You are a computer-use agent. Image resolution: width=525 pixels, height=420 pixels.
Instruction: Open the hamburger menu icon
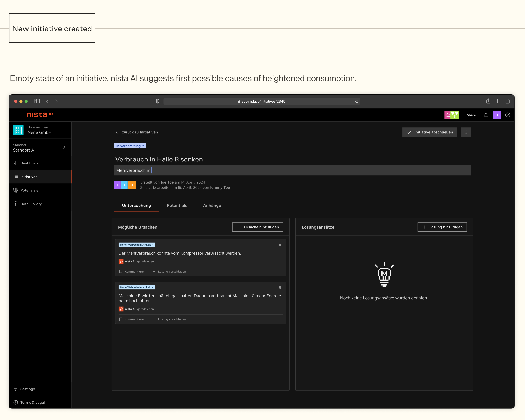(16, 115)
